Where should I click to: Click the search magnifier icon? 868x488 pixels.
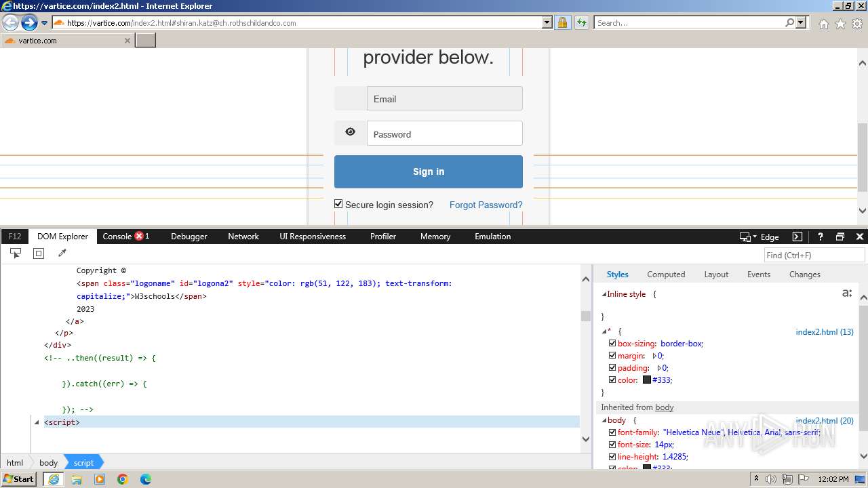[x=789, y=22]
